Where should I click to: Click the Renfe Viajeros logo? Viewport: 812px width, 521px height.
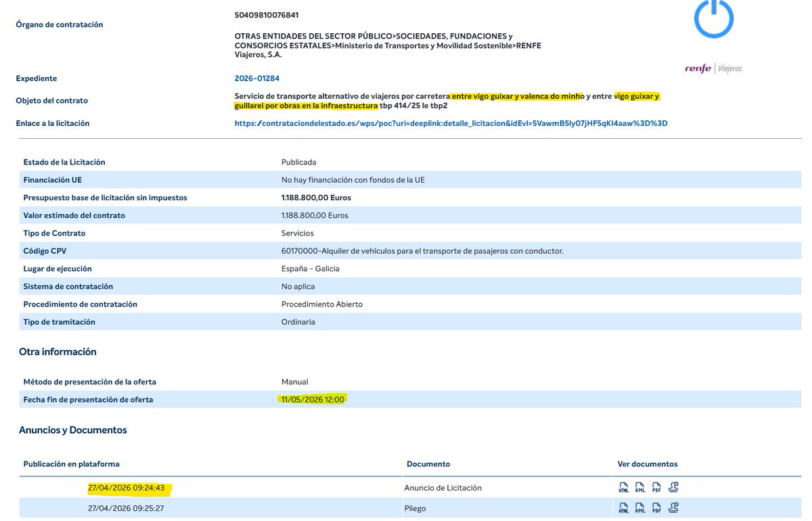click(713, 68)
